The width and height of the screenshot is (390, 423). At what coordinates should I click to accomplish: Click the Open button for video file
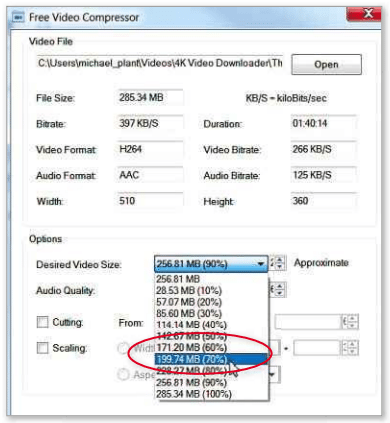point(326,64)
